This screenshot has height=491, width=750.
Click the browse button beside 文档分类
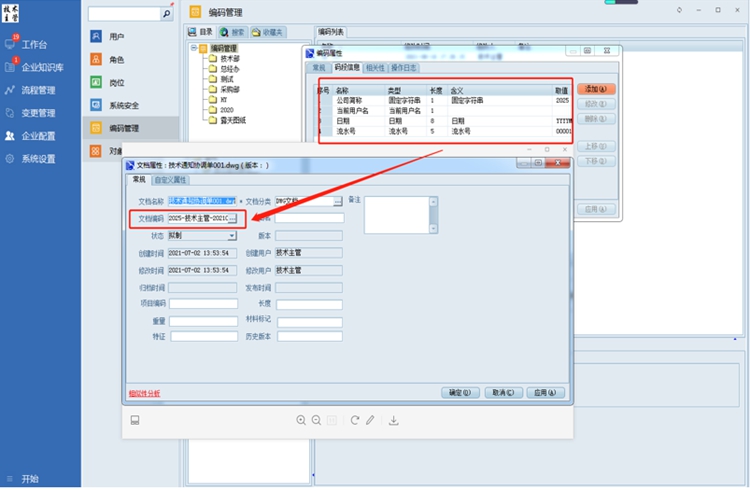click(x=338, y=201)
